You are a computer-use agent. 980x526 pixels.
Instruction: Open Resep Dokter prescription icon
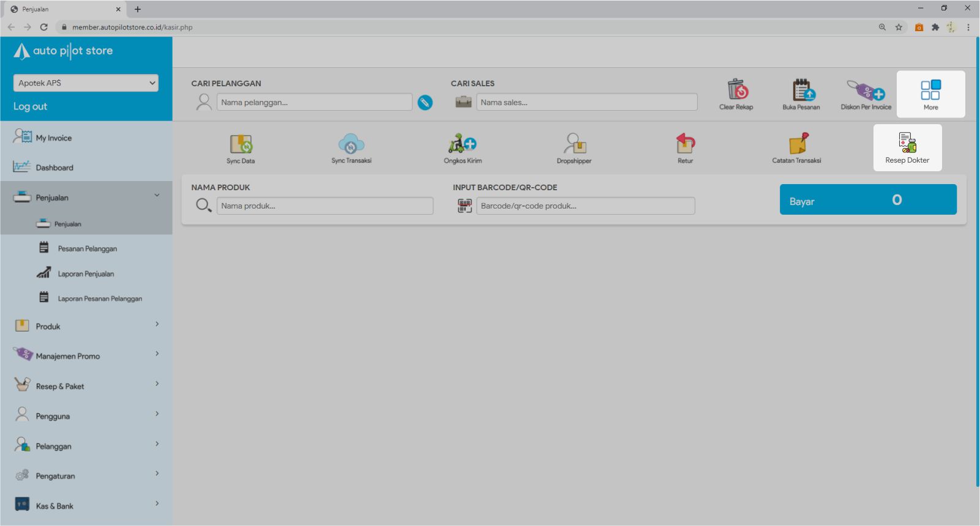(907, 143)
